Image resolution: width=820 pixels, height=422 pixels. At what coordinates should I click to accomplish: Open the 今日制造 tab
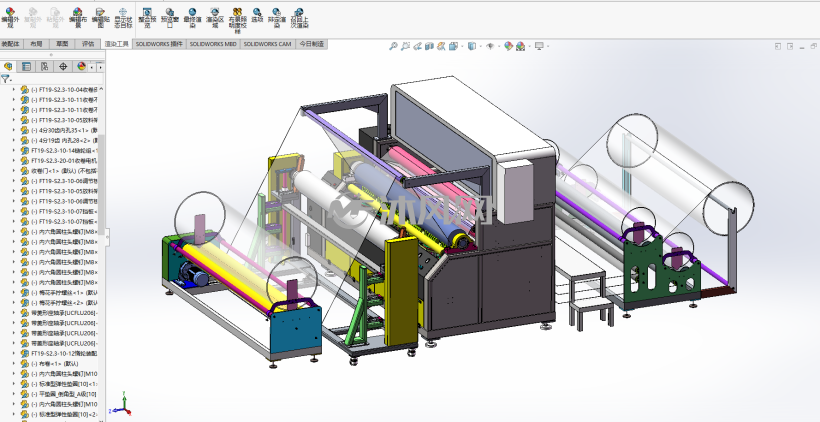(312, 44)
